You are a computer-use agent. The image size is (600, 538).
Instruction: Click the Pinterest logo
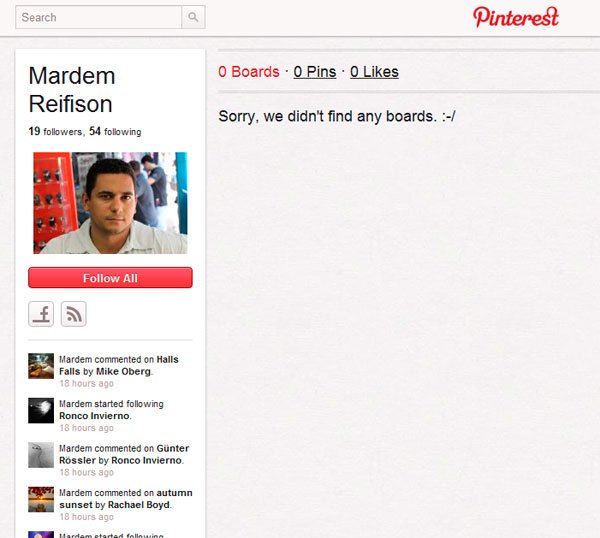tap(516, 17)
